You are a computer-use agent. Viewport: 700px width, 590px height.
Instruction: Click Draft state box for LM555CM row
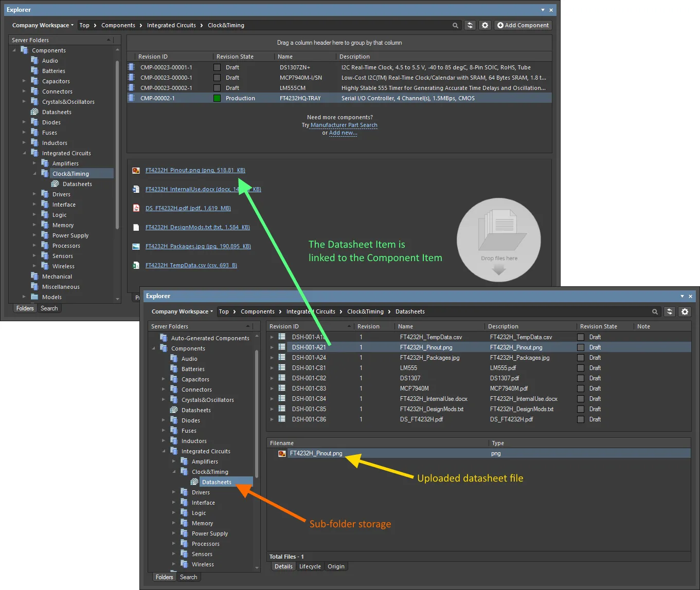tap(217, 88)
